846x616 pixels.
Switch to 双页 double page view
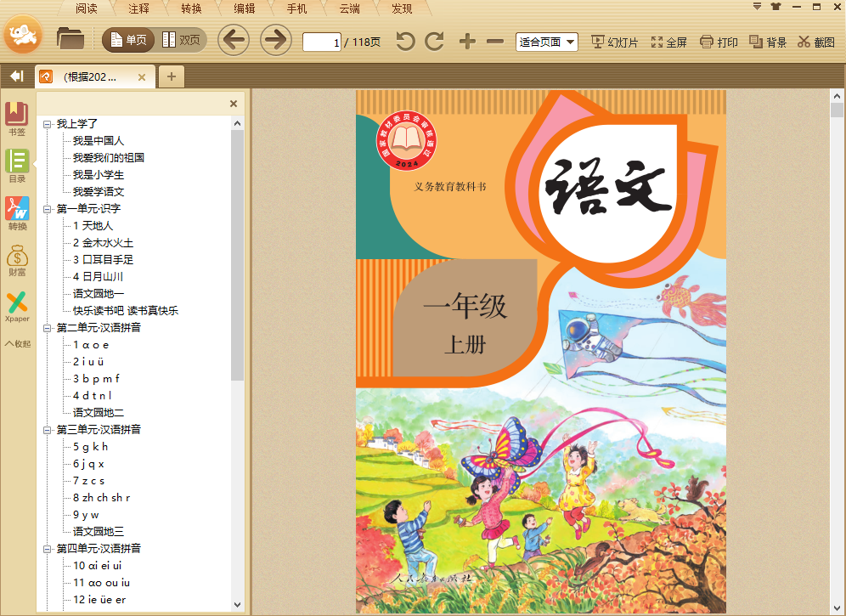click(181, 40)
